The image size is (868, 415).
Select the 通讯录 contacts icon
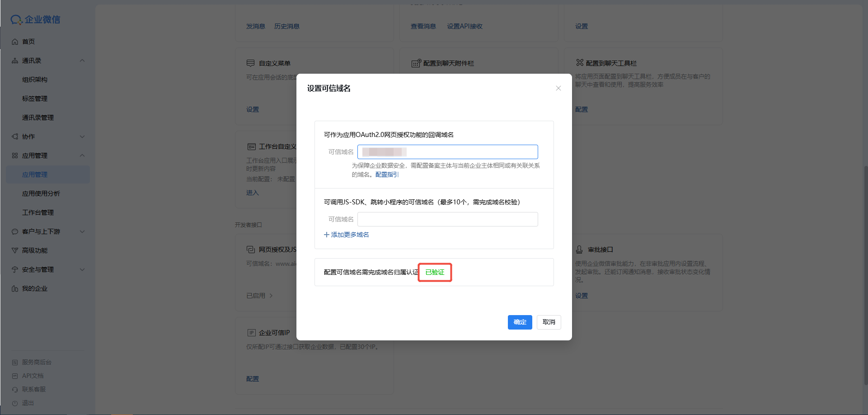[x=15, y=61]
